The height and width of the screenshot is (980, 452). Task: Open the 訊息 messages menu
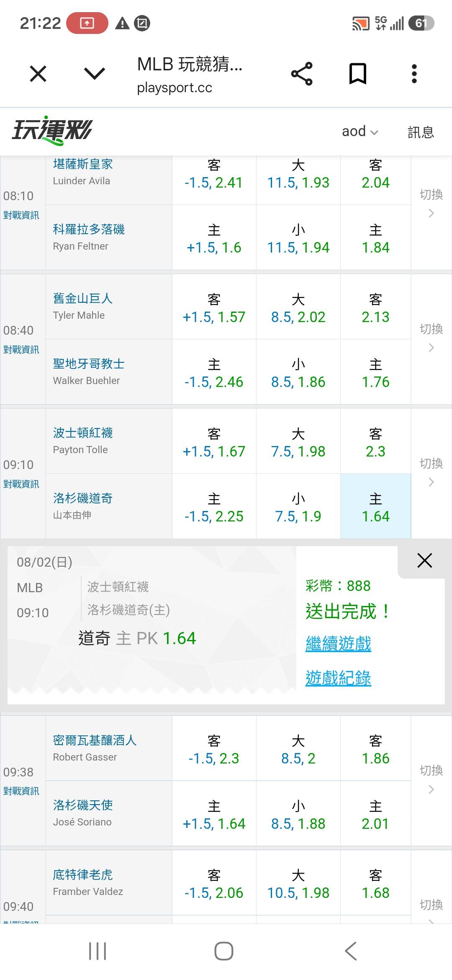(421, 132)
